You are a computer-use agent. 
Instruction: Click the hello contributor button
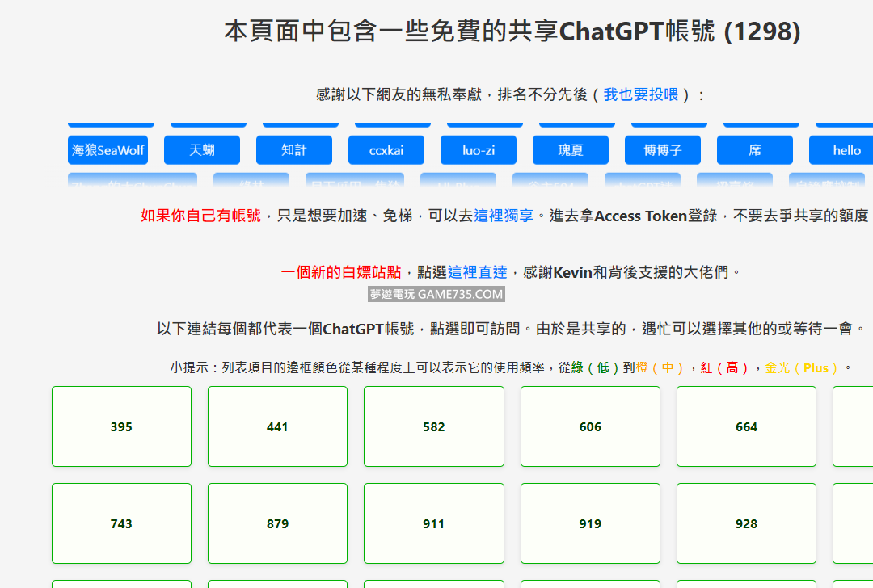point(843,150)
